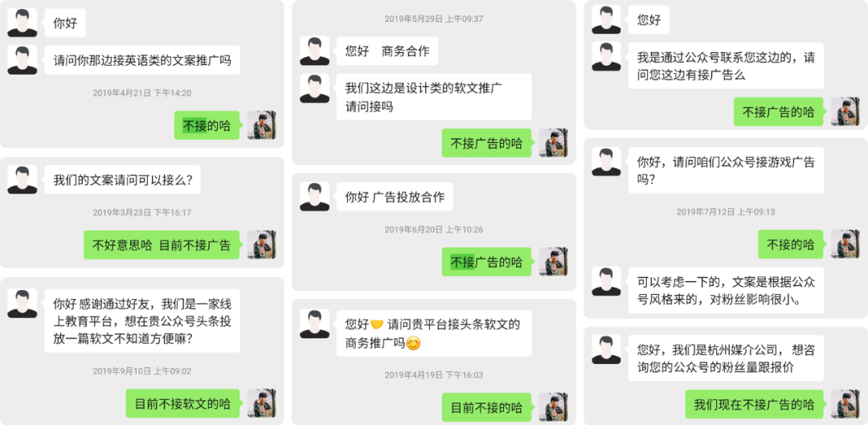Select the message about 线上教育平台 软文
868x425 pixels.
coord(142,321)
